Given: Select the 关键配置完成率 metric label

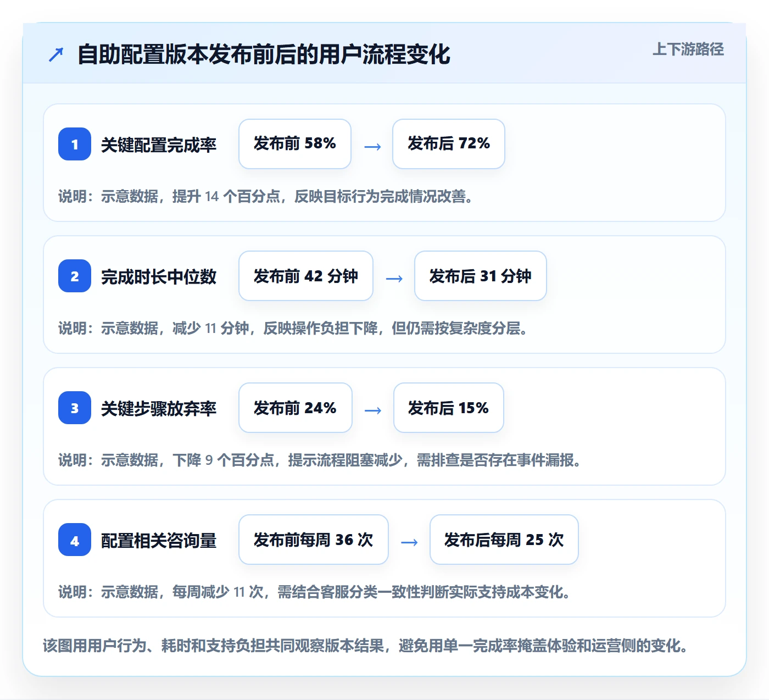Looking at the screenshot, I should [159, 145].
